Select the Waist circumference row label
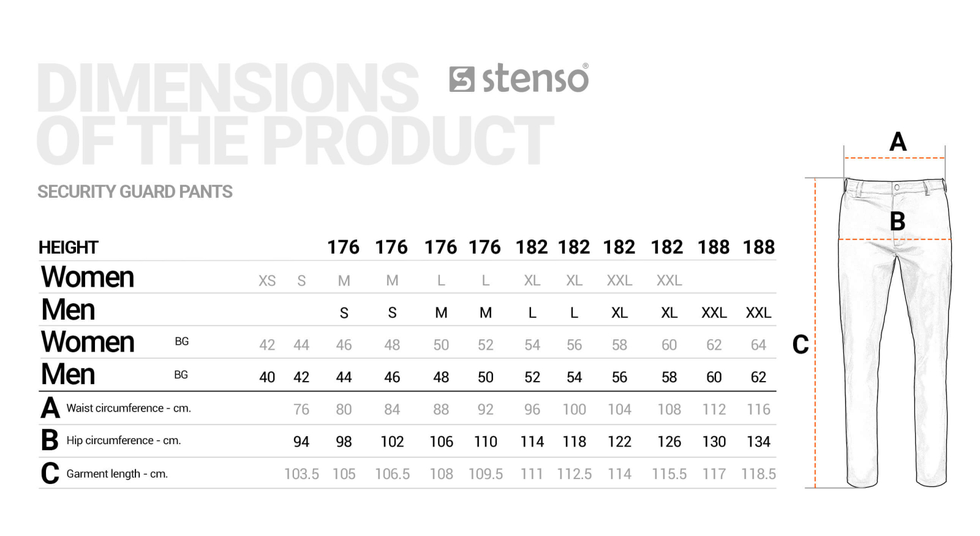Screen dimensions: 980x536 click(129, 409)
